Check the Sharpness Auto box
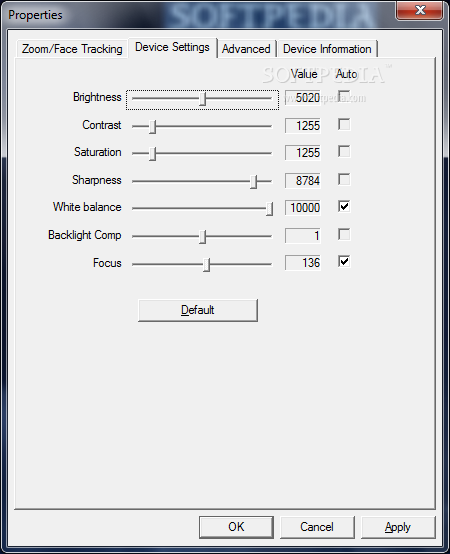 tap(344, 179)
